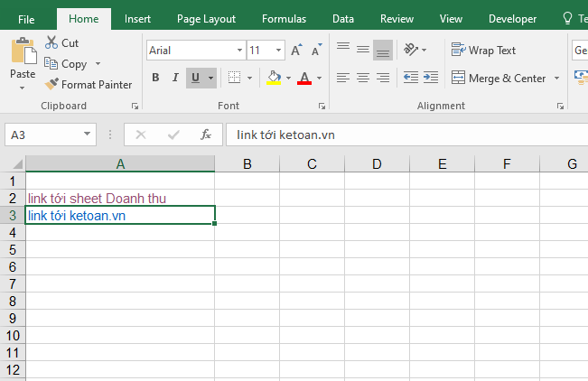Open the View tab

(x=451, y=19)
